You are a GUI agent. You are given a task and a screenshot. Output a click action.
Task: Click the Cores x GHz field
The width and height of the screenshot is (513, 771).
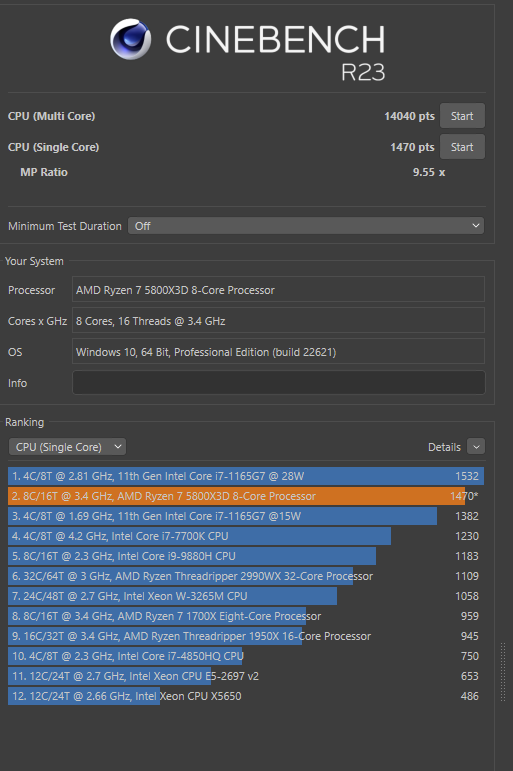278,320
